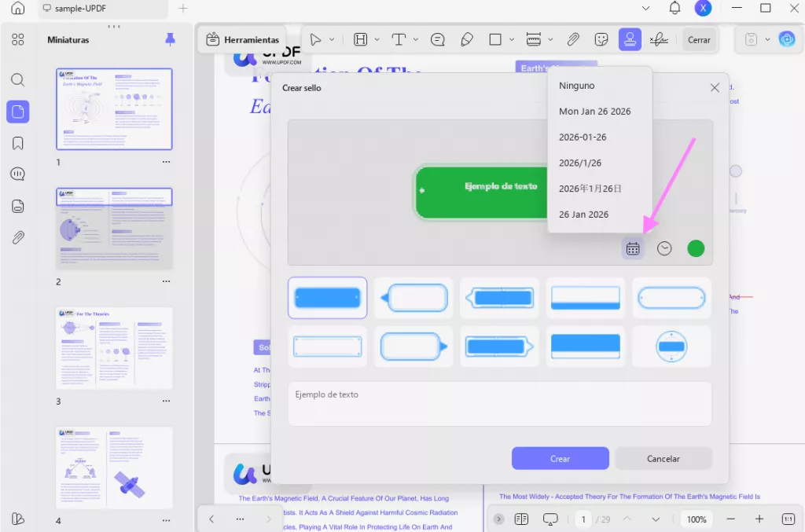Select date format 2026-01-26
805x532 pixels.
click(583, 137)
